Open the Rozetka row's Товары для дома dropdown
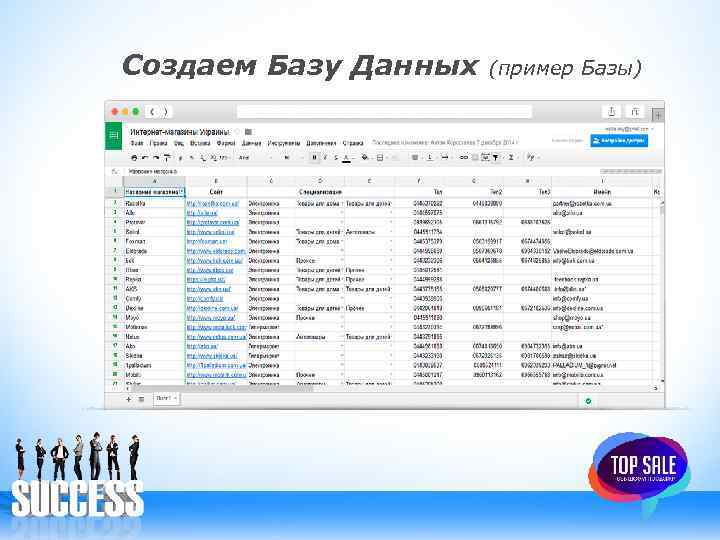 (342, 203)
